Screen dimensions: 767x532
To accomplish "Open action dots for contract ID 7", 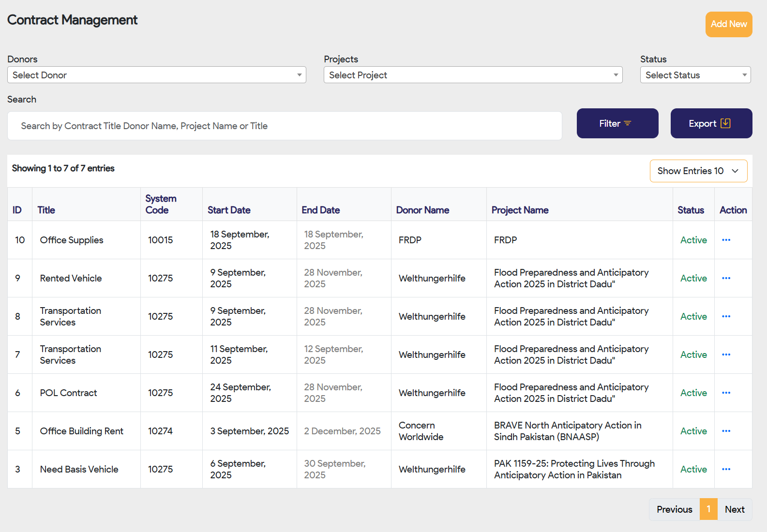I will tap(726, 355).
